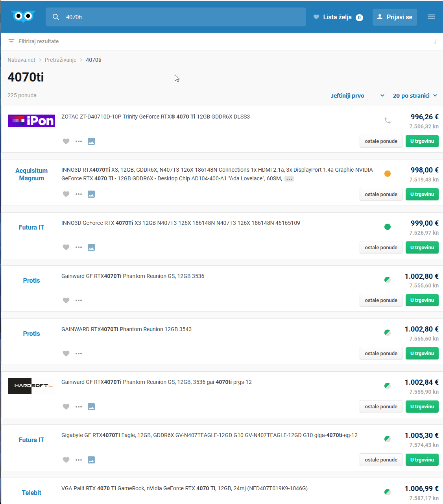Expand truncated description on Acquisitum Magnum offer
This screenshot has width=443, height=504.
[x=289, y=179]
